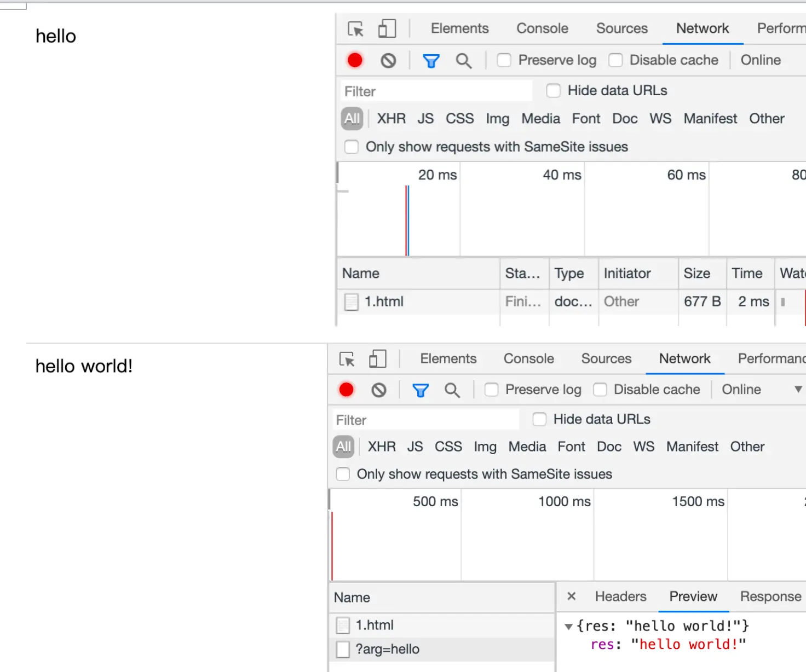
Task: Click the 1.html file icon in lower name list
Action: [x=343, y=625]
